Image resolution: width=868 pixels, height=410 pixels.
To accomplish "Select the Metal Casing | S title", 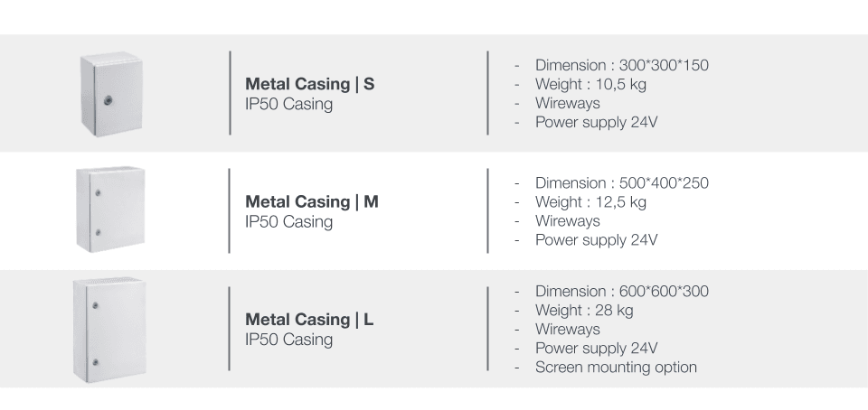I will pos(310,84).
